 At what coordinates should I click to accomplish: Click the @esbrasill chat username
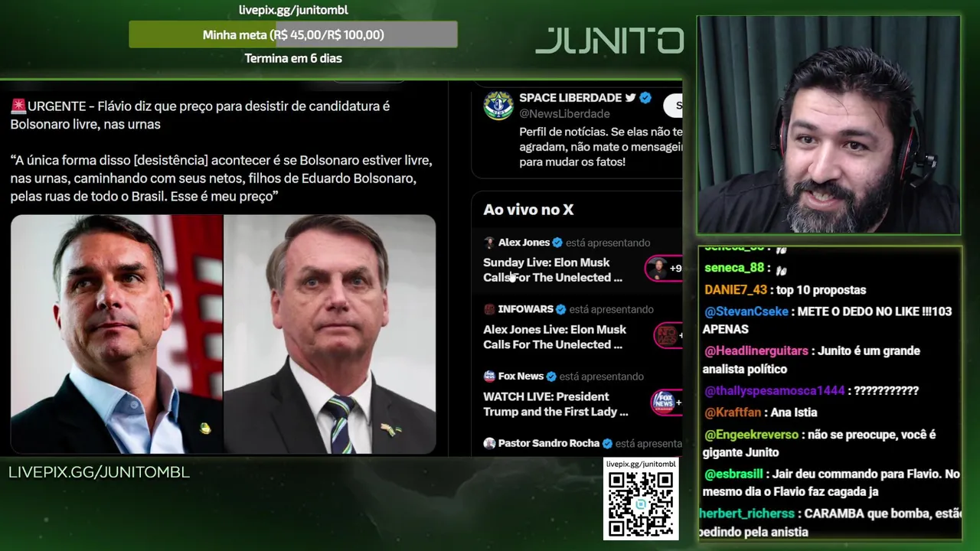pos(733,474)
